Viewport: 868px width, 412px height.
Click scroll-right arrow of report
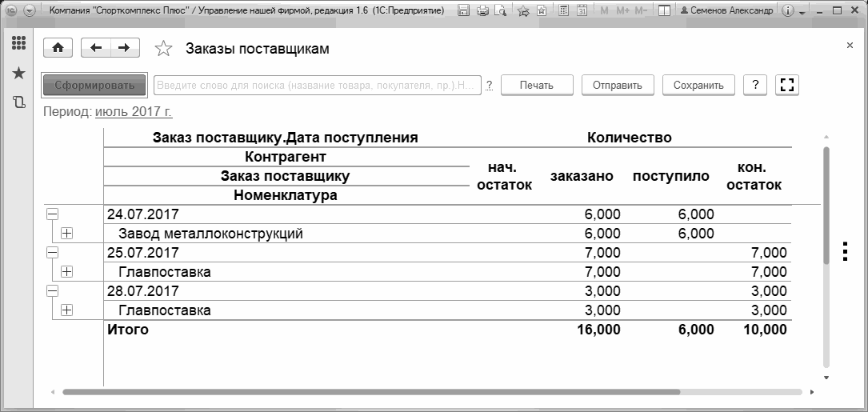[812, 392]
